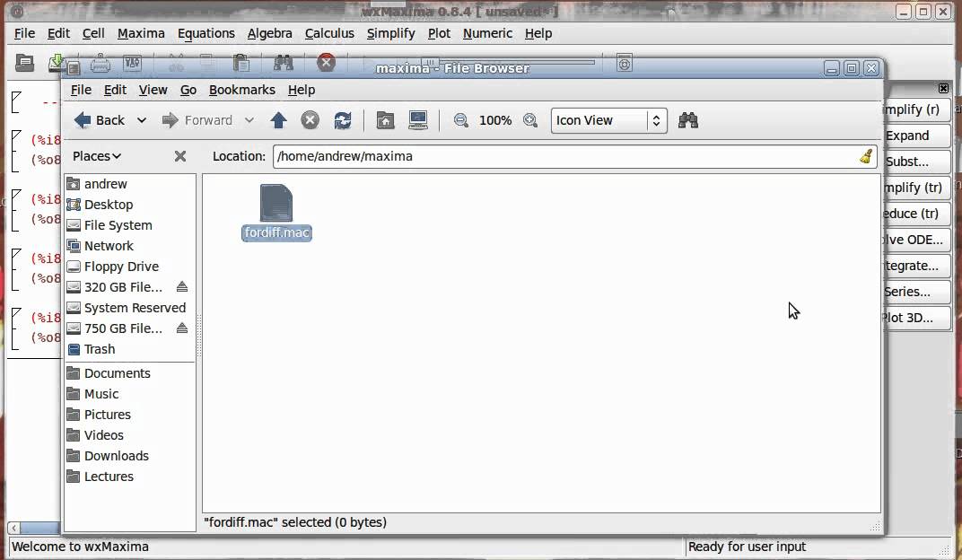The width and height of the screenshot is (962, 560).
Task: Reload the current folder
Action: click(342, 120)
